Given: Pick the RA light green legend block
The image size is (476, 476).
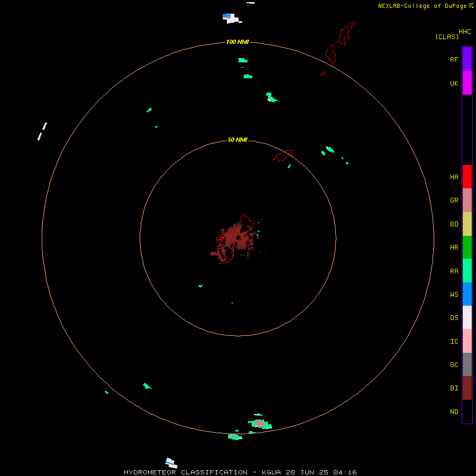Looking at the screenshot, I should click(467, 271).
